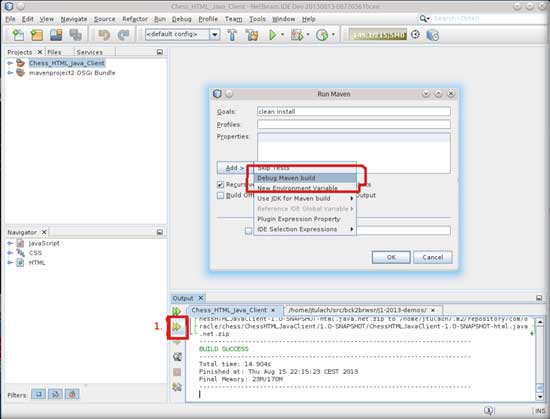Click the garbage collection clock icon
Viewport: 550px width, 419px height.
coord(415,34)
